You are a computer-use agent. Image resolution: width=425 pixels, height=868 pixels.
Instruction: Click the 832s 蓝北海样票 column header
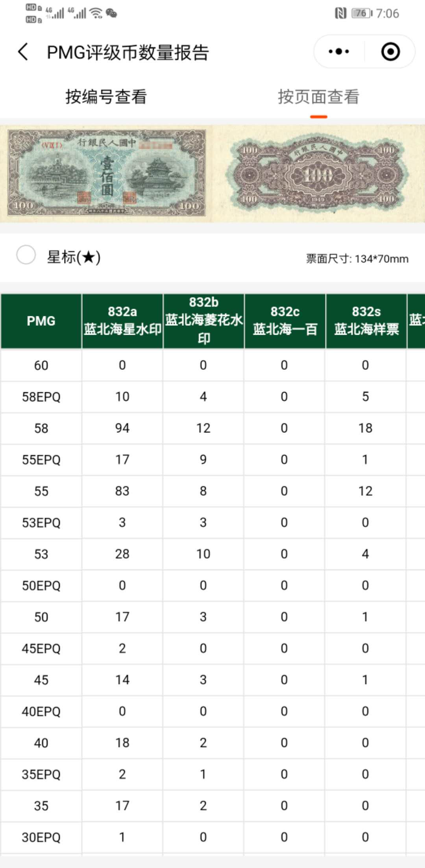(x=365, y=321)
